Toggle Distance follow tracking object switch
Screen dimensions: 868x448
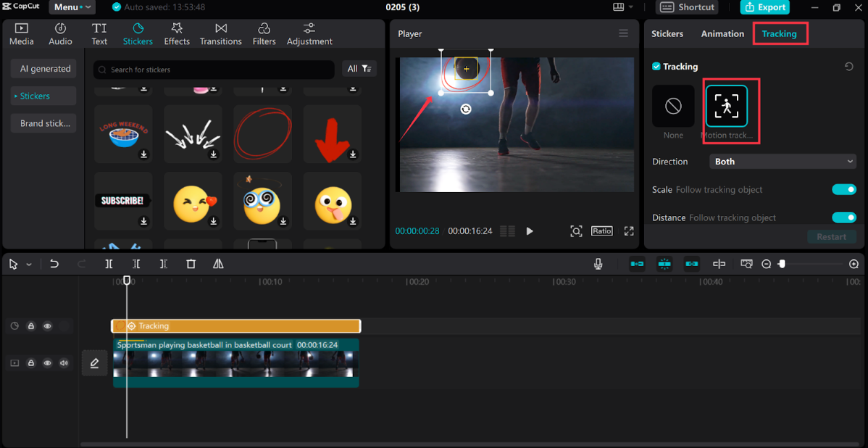[843, 217]
